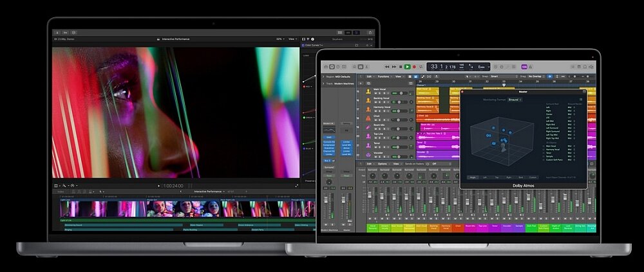Click the Rewind transport button
Viewport: 644px width, 272px height.
tap(387, 66)
